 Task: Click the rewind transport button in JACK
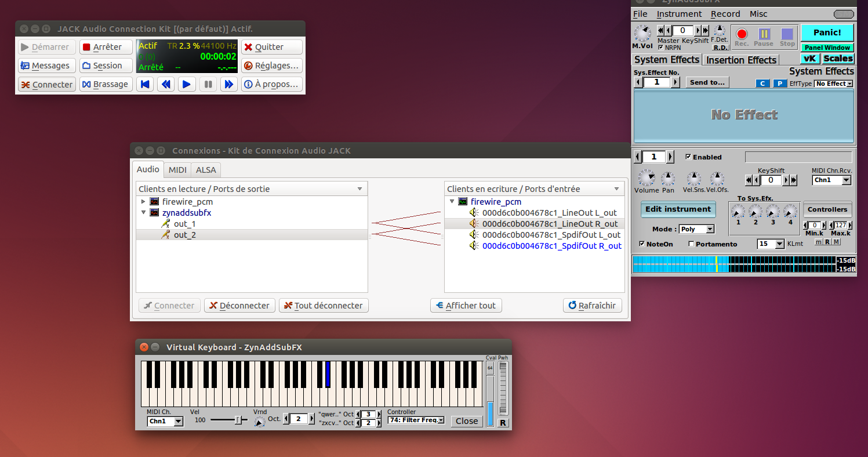(166, 85)
